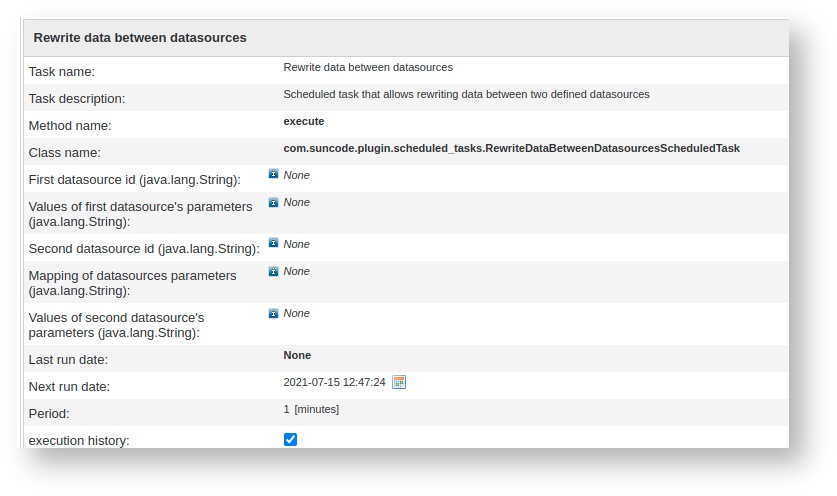Click the method name value execute
This screenshot has height=496, width=837.
pos(304,121)
